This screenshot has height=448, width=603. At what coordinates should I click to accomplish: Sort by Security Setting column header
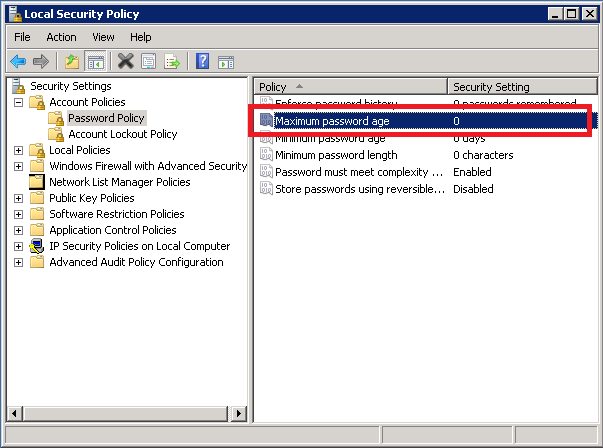522,87
